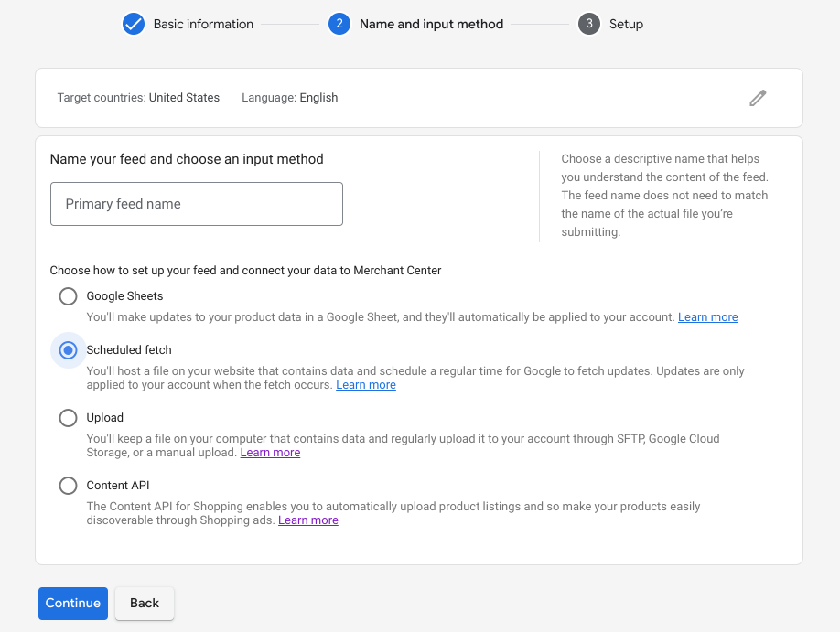The height and width of the screenshot is (632, 840).
Task: Choose the Content API radio option
Action: [68, 486]
